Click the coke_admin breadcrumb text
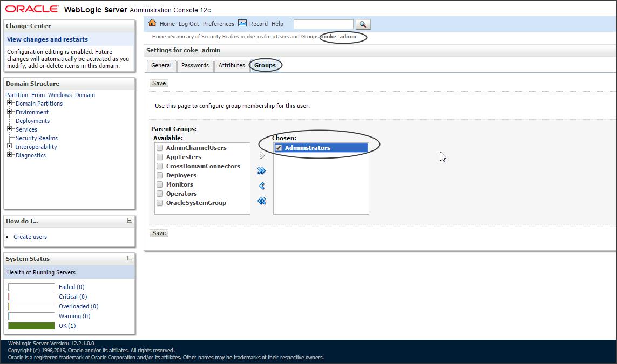Screen dimensions: 617x364 [x=340, y=37]
